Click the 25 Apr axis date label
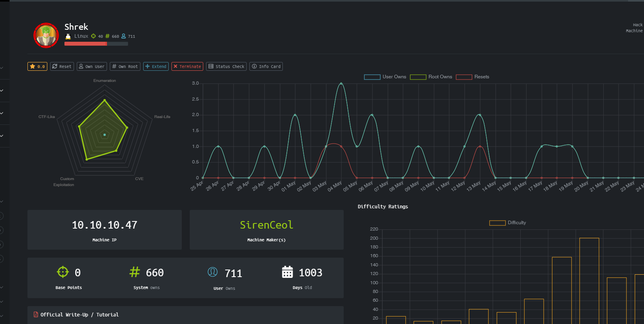Viewport: 644px width, 324px height. click(x=197, y=186)
